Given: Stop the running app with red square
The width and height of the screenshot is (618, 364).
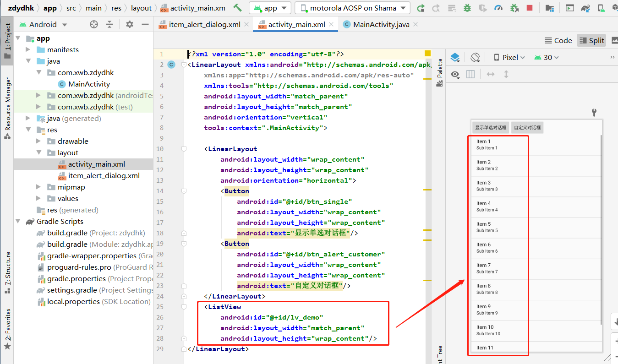Looking at the screenshot, I should [530, 8].
